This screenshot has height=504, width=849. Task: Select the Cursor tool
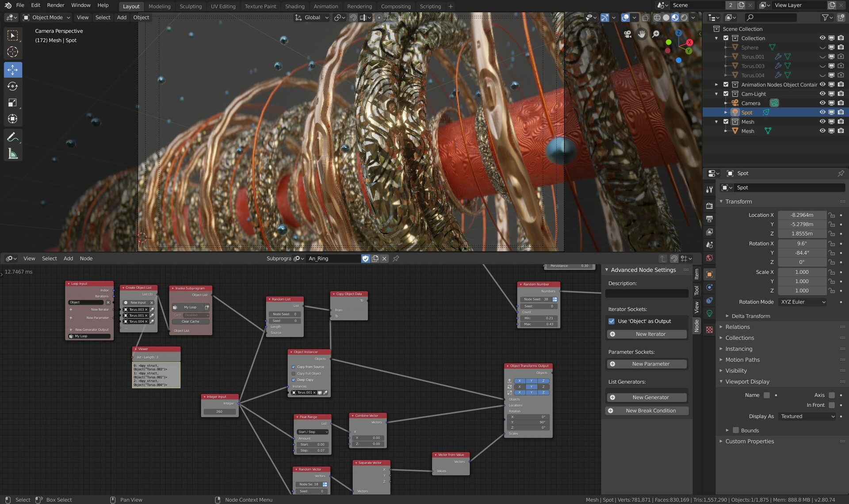pos(12,52)
